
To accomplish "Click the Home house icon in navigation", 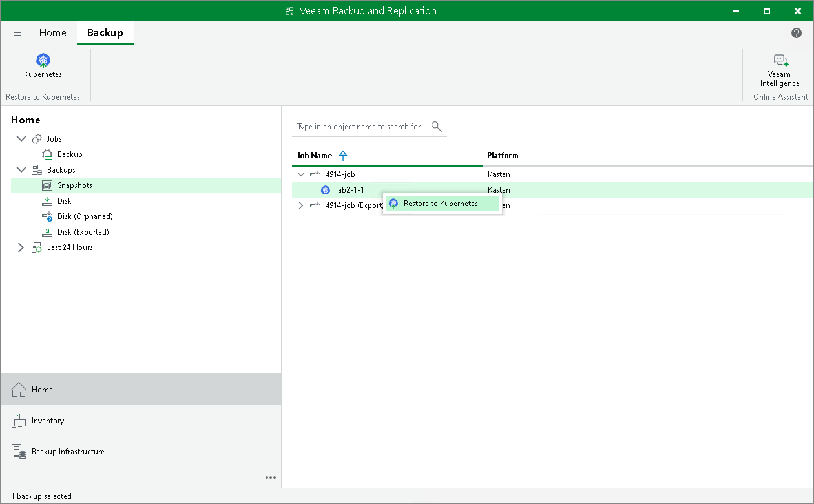I will point(19,390).
